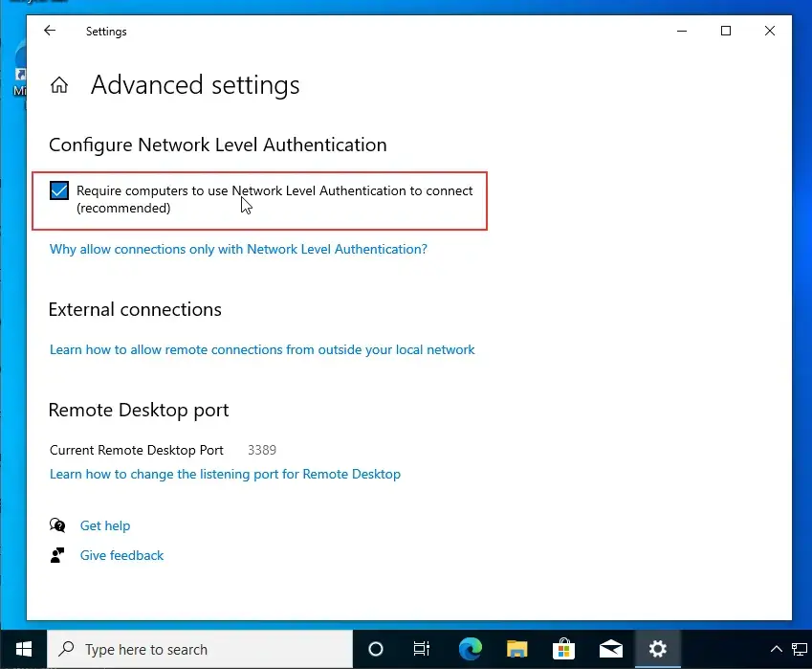Click the Settings gear on the taskbar

point(657,649)
